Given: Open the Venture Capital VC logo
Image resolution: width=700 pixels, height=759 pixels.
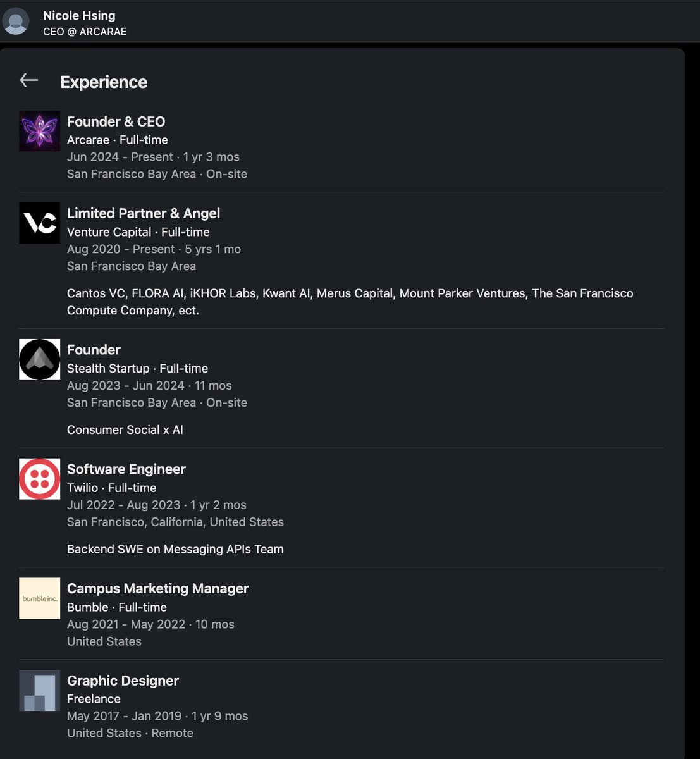Looking at the screenshot, I should pos(39,223).
